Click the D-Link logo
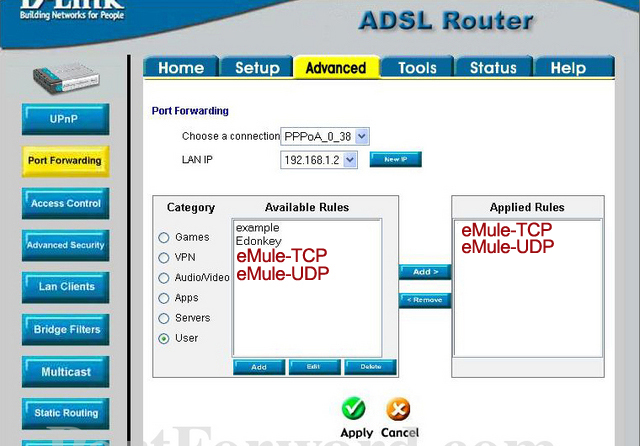 point(72,10)
